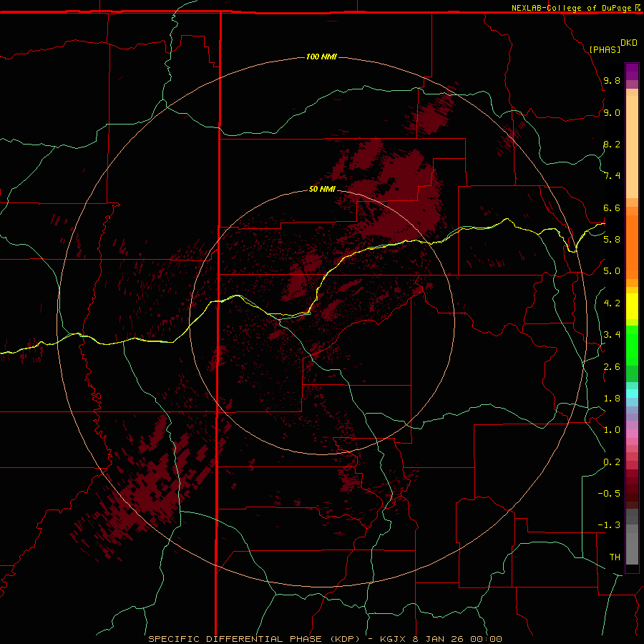This screenshot has width=644, height=644.
Task: Click the 1.0 scale value
Action: [x=612, y=430]
